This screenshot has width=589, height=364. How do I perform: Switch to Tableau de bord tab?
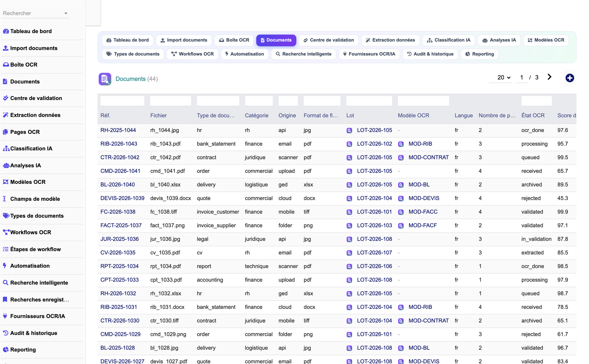coord(127,40)
